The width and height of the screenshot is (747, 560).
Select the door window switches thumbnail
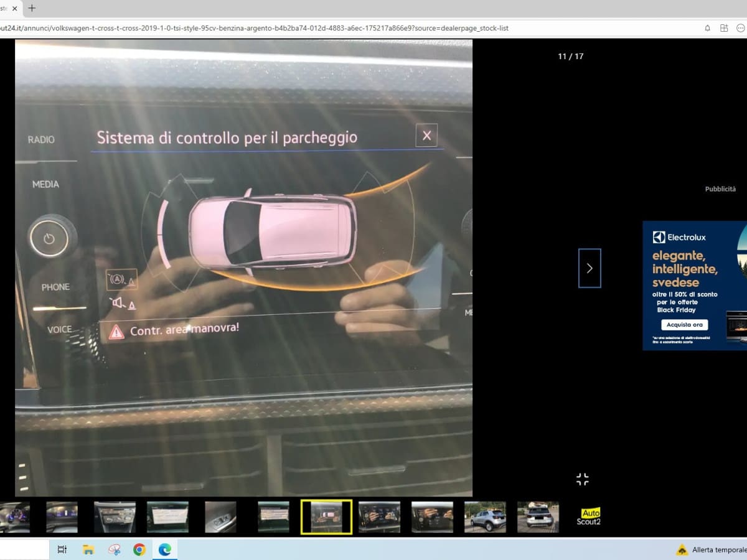(220, 517)
